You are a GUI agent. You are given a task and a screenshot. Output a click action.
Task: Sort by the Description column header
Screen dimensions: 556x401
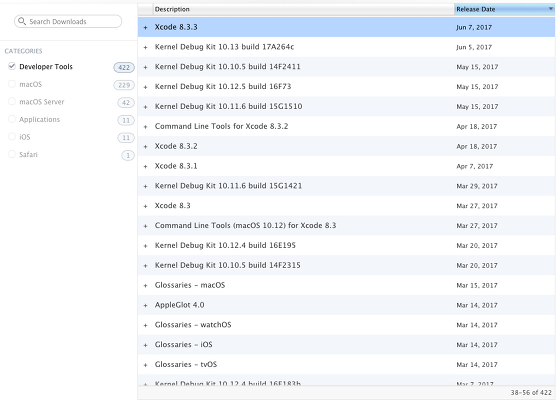coord(304,9)
